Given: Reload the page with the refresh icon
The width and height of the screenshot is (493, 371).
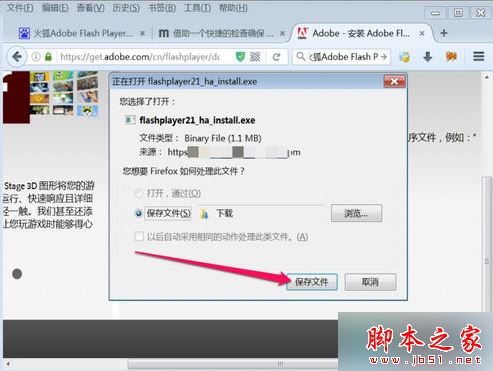Looking at the screenshot, I should (x=276, y=57).
